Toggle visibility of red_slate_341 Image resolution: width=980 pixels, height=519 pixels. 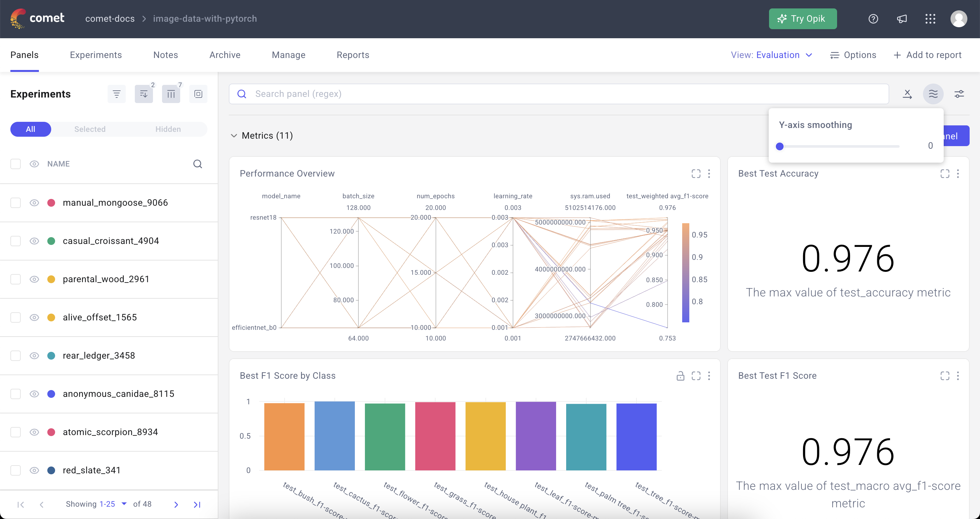tap(34, 470)
